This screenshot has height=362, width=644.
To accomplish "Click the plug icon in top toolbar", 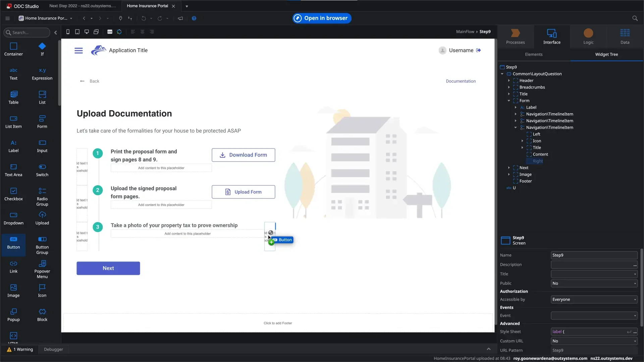I will coord(120,18).
